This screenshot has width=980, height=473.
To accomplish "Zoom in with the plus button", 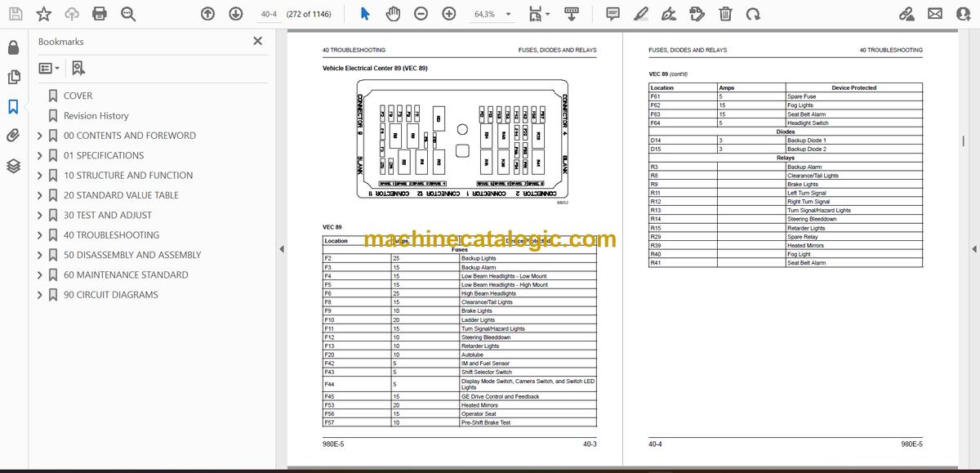I will [x=449, y=14].
